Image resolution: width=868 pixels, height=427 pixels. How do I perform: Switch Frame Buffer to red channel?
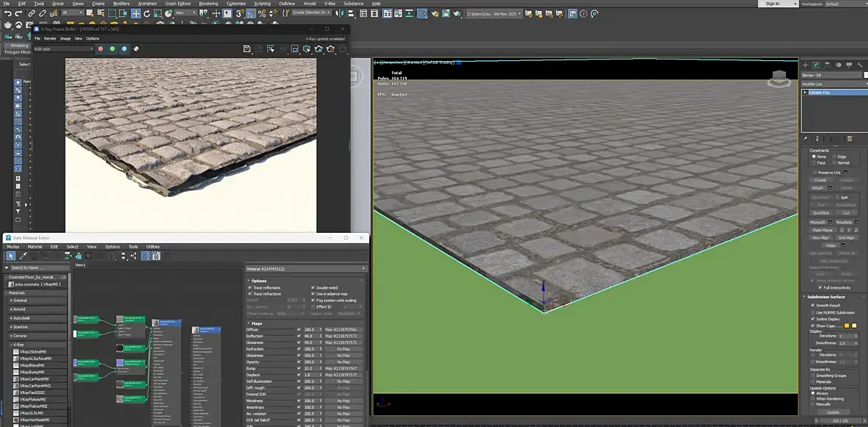[100, 49]
